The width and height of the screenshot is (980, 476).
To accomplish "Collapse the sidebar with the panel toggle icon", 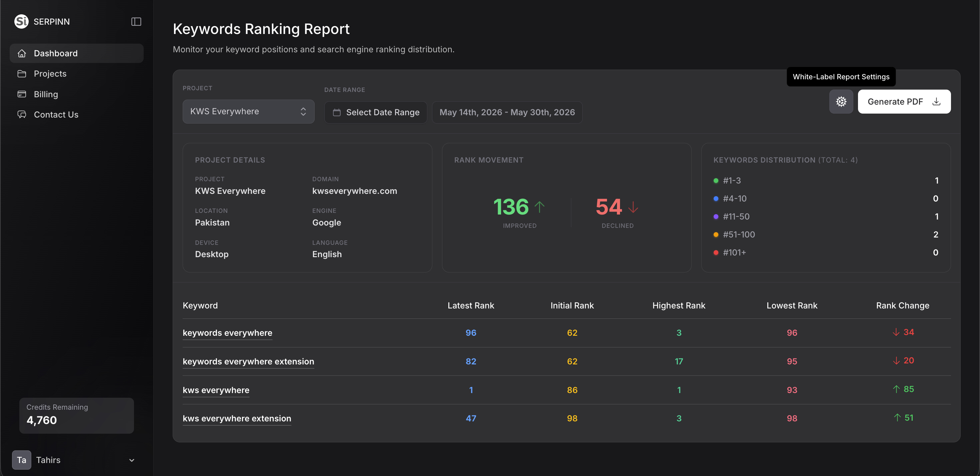I will tap(136, 22).
